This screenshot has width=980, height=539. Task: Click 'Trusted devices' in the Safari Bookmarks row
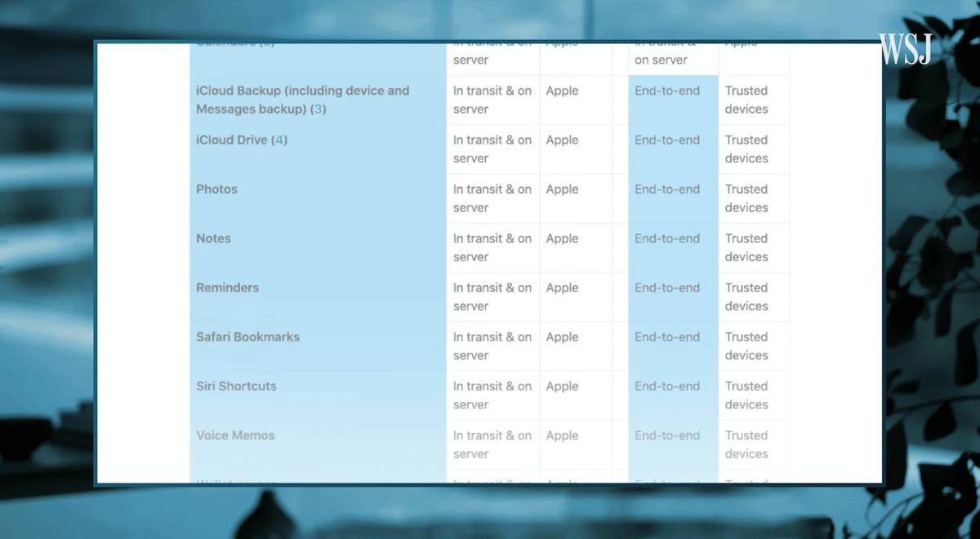[x=746, y=345]
